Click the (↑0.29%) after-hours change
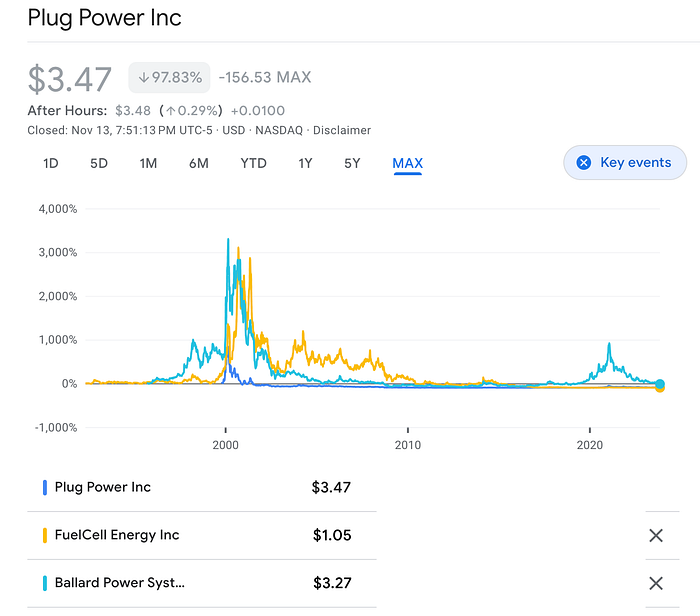The image size is (700, 616). (191, 111)
